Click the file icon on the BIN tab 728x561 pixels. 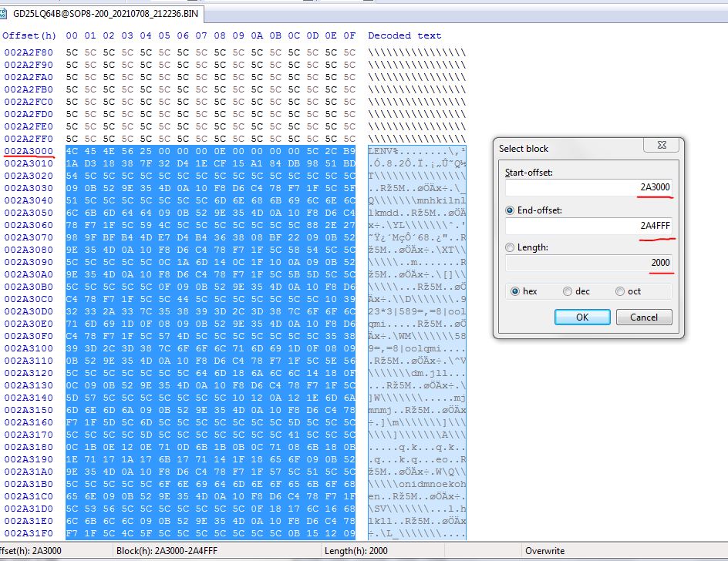point(3,14)
